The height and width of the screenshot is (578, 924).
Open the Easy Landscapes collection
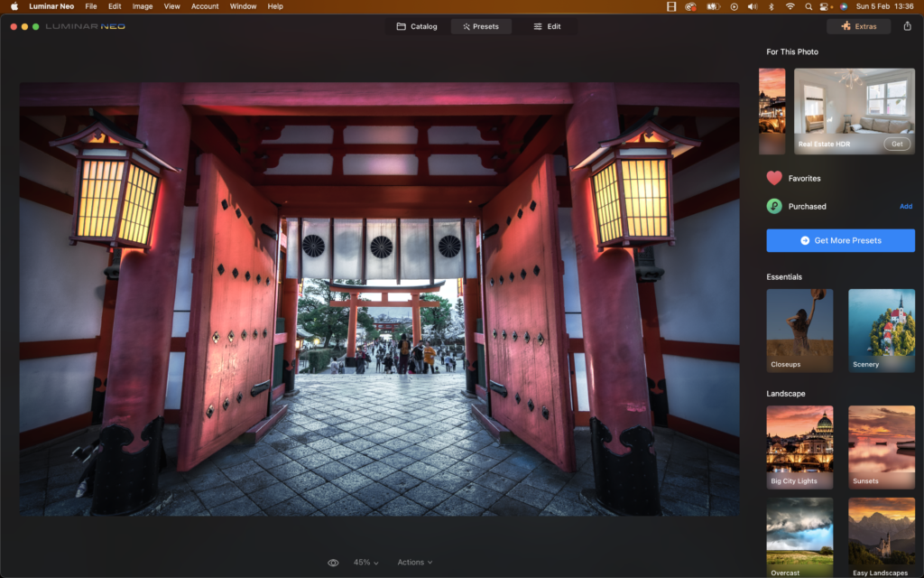pyautogui.click(x=882, y=538)
